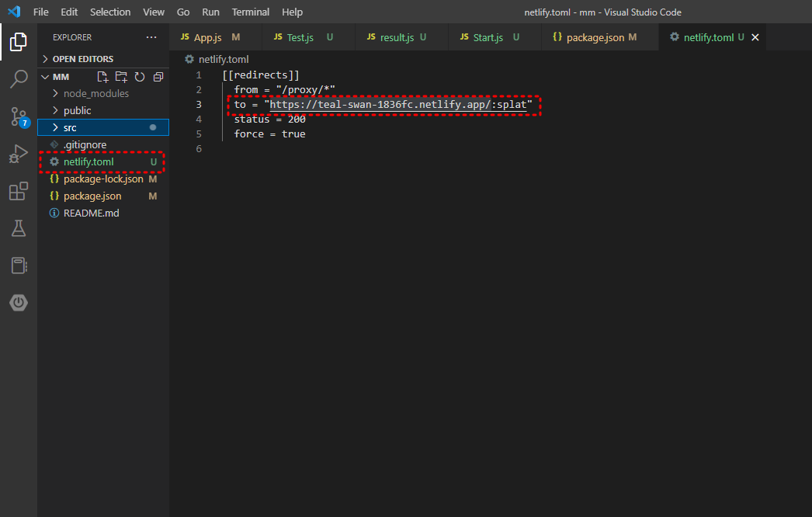Click line number 6 in gutter
The image size is (812, 517).
click(199, 149)
